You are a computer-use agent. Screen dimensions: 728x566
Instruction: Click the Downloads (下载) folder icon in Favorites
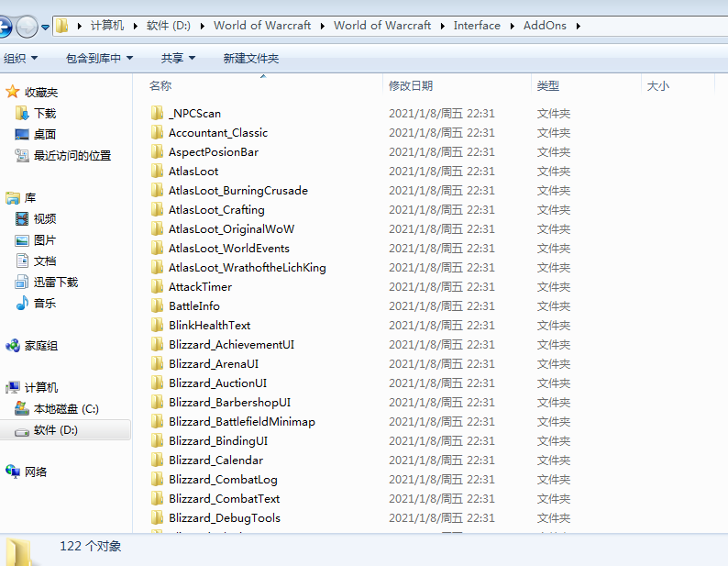coord(23,114)
